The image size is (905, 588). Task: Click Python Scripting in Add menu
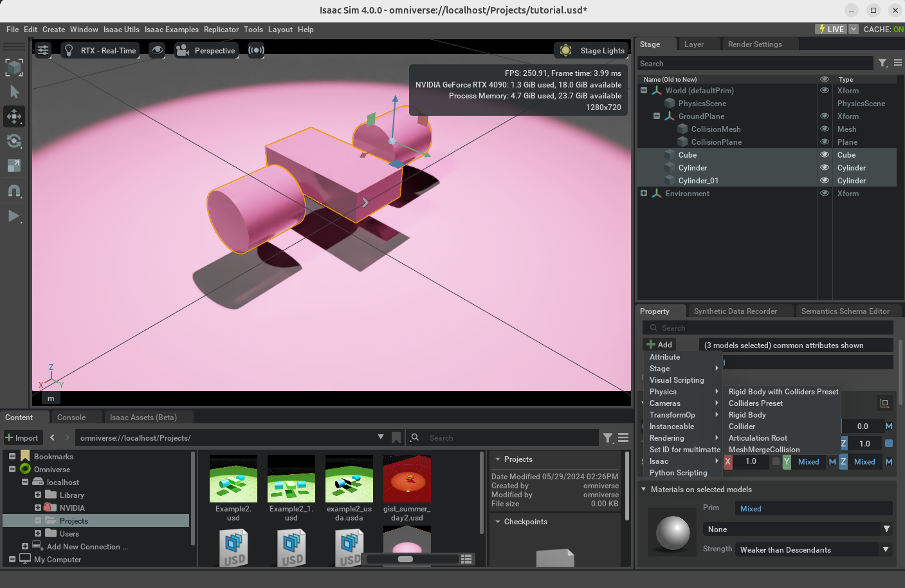[678, 473]
